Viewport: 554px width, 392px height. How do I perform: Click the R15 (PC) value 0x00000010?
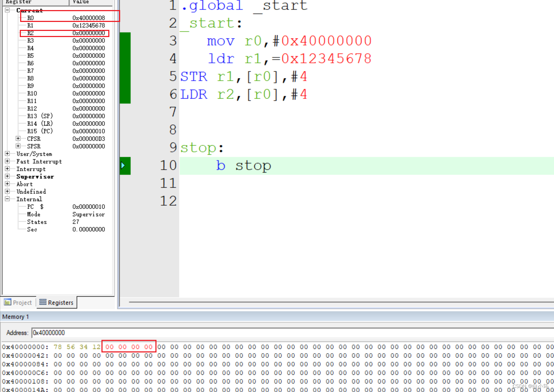click(89, 131)
